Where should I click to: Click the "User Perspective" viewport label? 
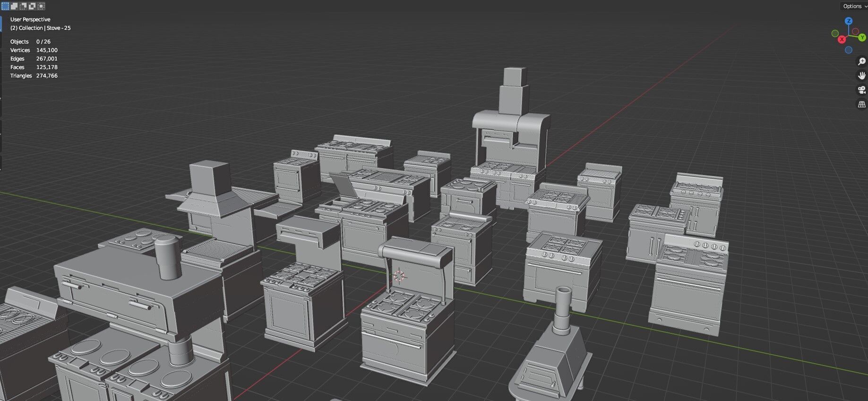30,19
